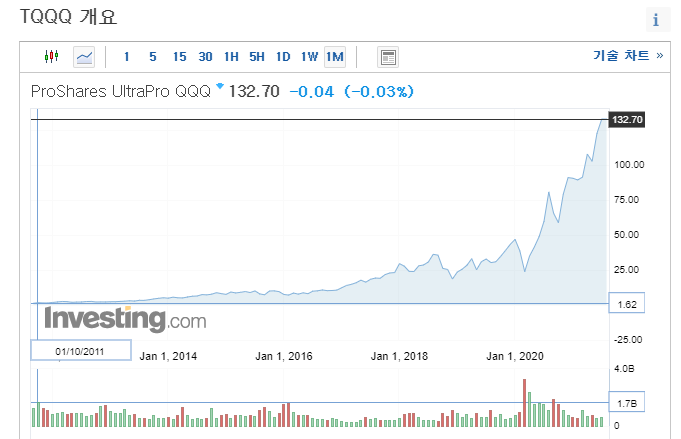Click the Jan 1, 2016 axis label
The image size is (681, 439).
pos(284,356)
